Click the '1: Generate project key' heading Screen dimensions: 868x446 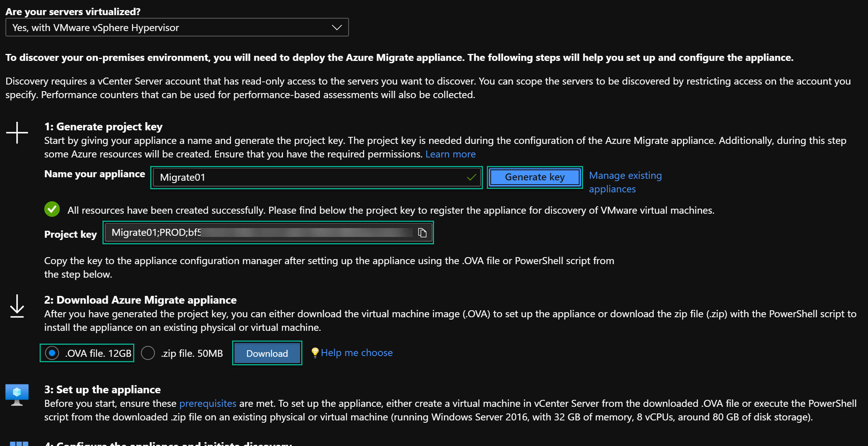click(x=103, y=127)
